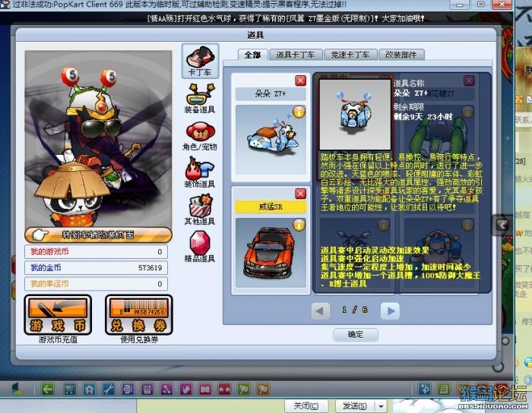Go to previous item page

[x=320, y=311]
